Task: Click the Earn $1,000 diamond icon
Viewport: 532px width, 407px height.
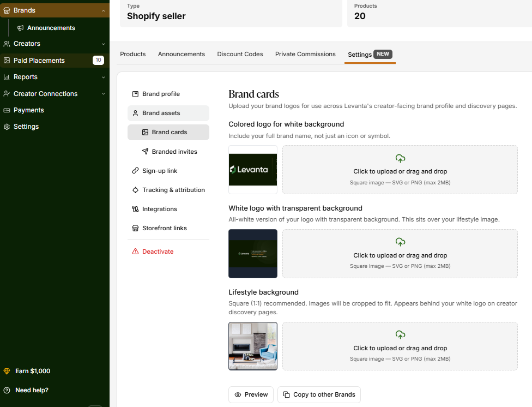Action: [x=7, y=371]
